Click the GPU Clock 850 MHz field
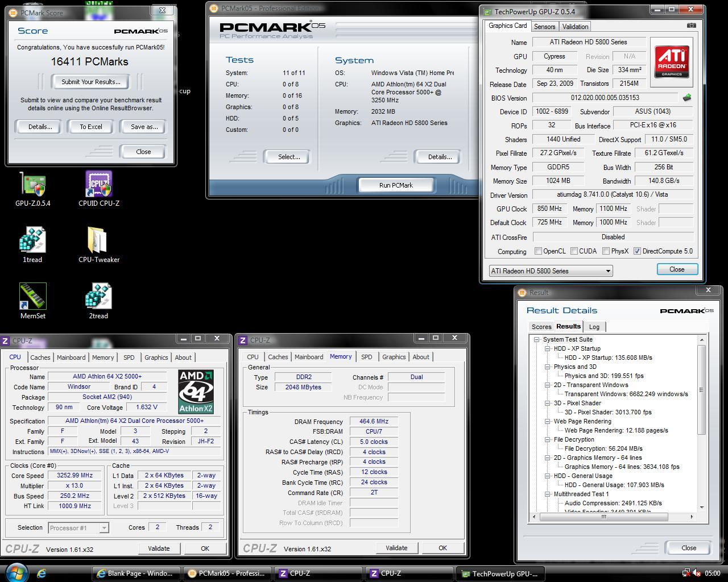 click(549, 209)
